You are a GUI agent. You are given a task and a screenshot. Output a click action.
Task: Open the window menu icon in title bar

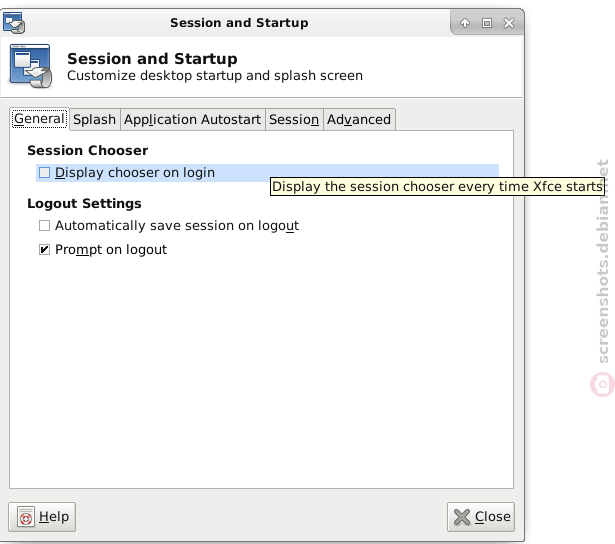tap(14, 23)
